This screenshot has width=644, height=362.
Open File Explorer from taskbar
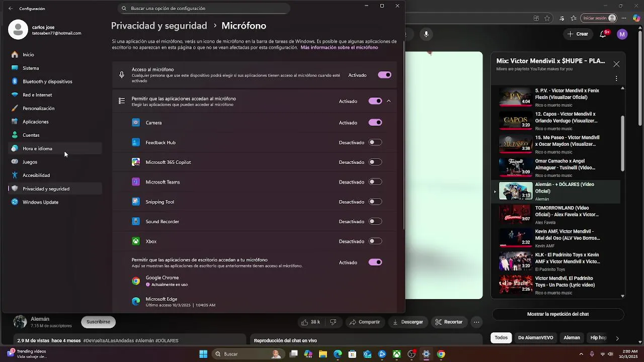tap(323, 354)
